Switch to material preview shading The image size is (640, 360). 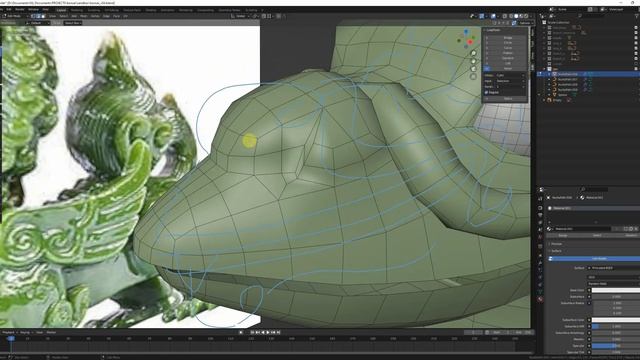point(521,16)
